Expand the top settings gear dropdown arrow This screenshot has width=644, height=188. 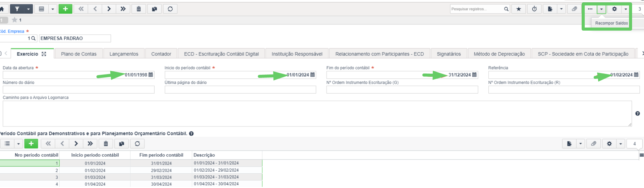coord(626,9)
